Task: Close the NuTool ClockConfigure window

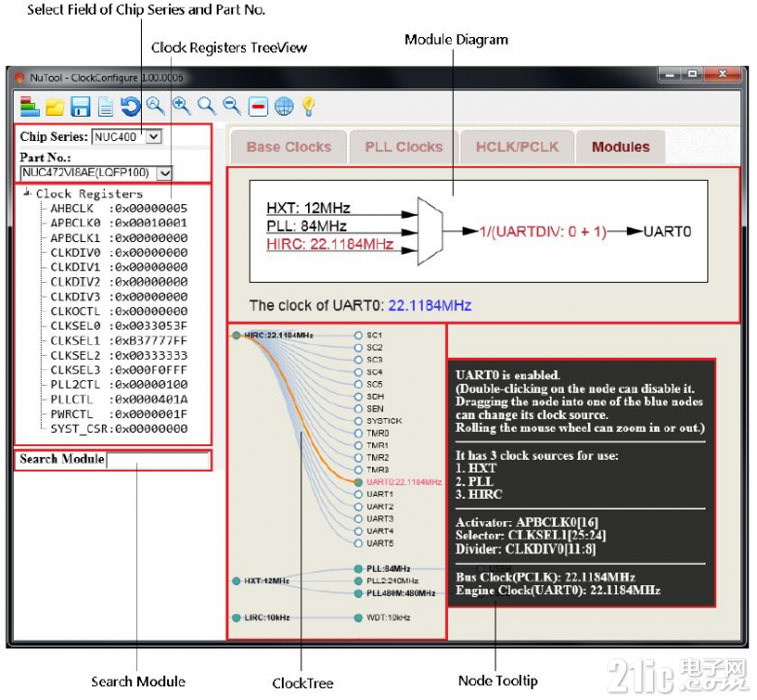Action: [x=722, y=75]
